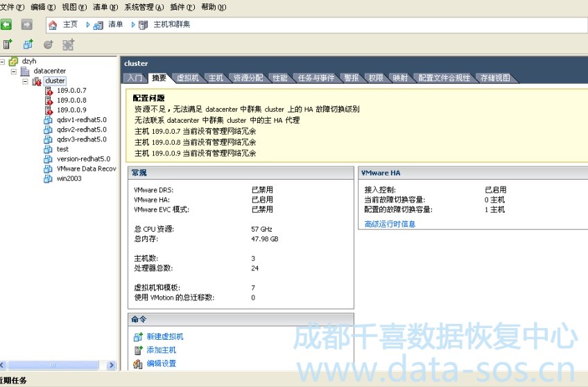Open the 清单 breadcrumb dropdown arrow
Image resolution: width=588 pixels, height=387 pixels.
point(88,25)
